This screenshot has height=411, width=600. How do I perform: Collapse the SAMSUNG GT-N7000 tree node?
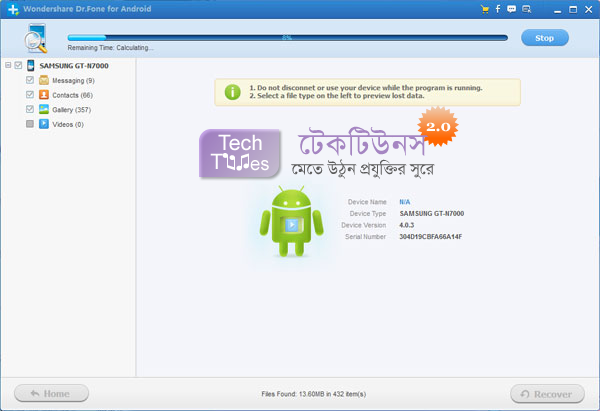click(x=8, y=65)
